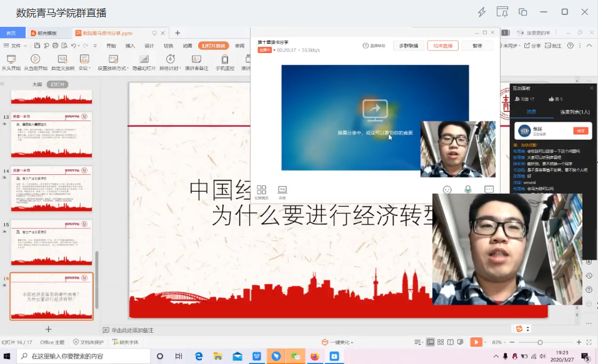This screenshot has width=598, height=364.
Task: Select slide 14 thumbnail
Action: [51, 189]
